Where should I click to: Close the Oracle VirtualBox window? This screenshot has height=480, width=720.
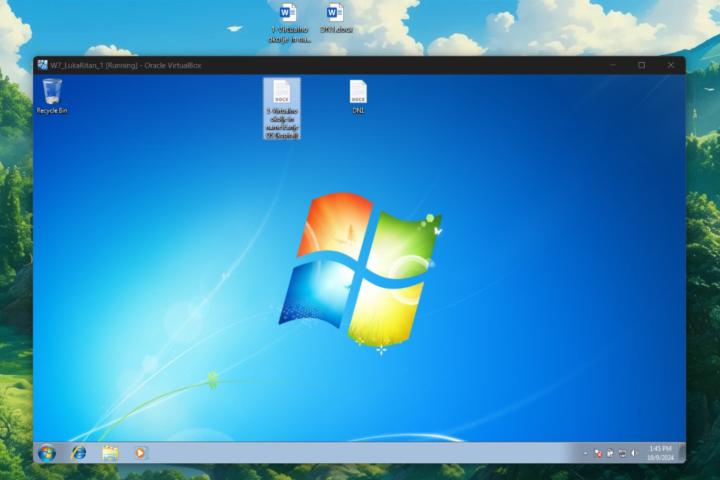pyautogui.click(x=670, y=65)
